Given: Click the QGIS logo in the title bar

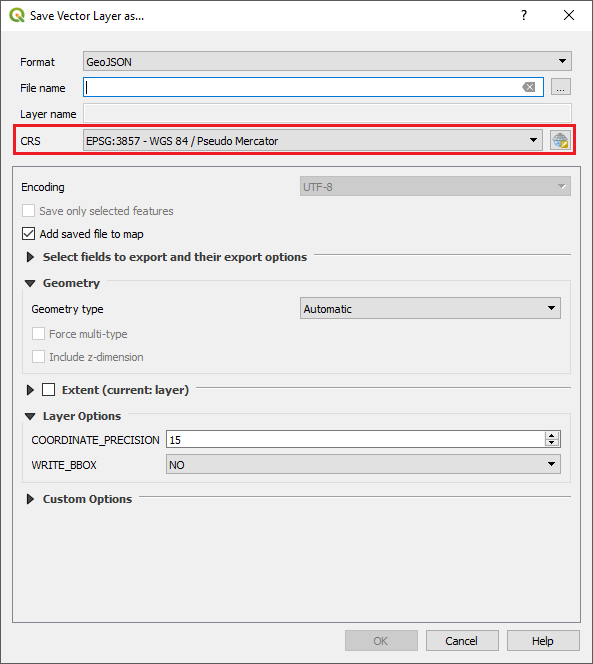Looking at the screenshot, I should [x=17, y=15].
